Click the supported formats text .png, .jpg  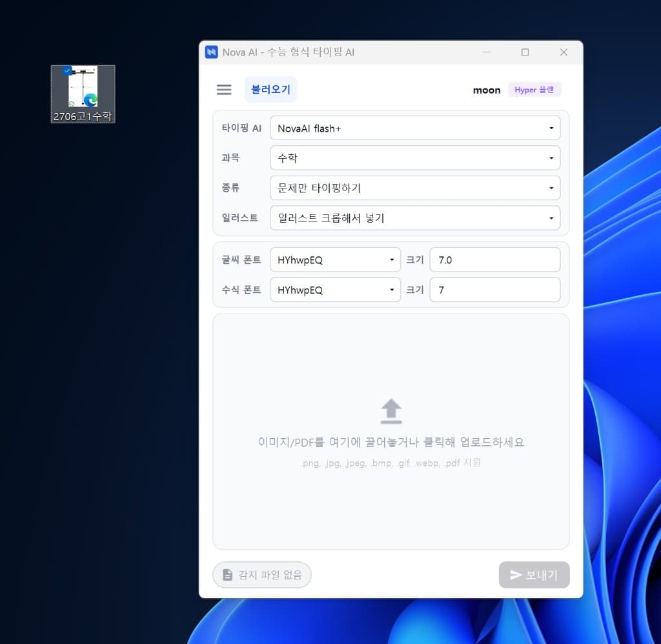tap(391, 463)
